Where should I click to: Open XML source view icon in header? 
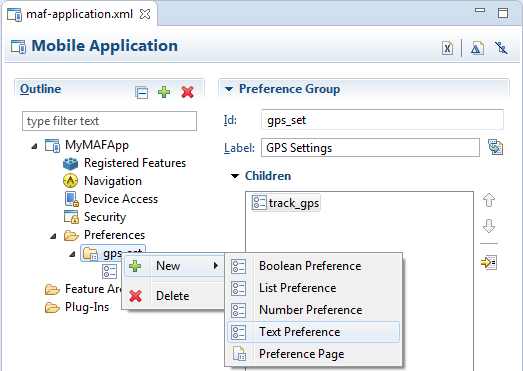click(x=447, y=48)
